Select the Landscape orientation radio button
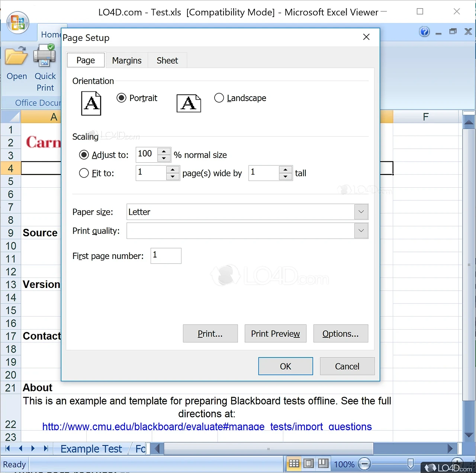The width and height of the screenshot is (476, 473). coord(219,98)
